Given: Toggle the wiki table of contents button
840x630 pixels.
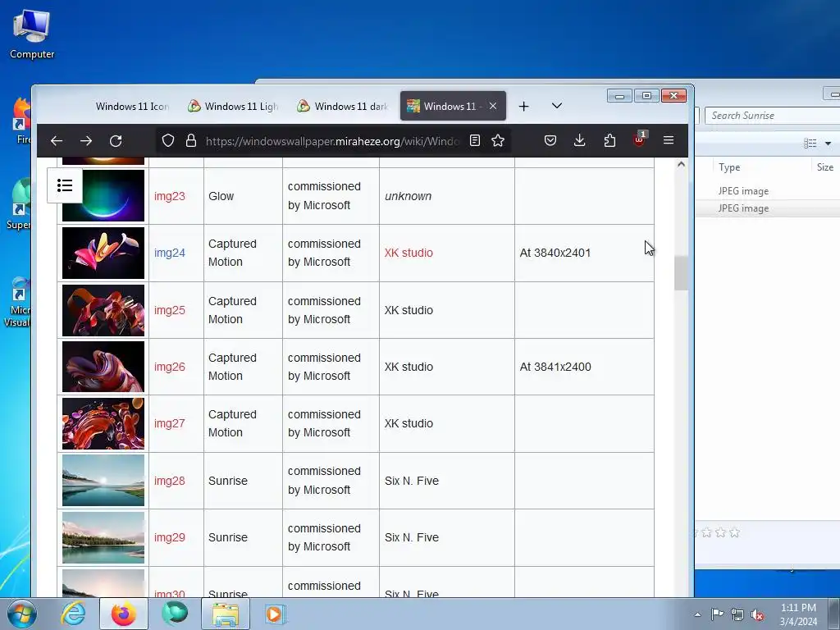Looking at the screenshot, I should (x=65, y=185).
